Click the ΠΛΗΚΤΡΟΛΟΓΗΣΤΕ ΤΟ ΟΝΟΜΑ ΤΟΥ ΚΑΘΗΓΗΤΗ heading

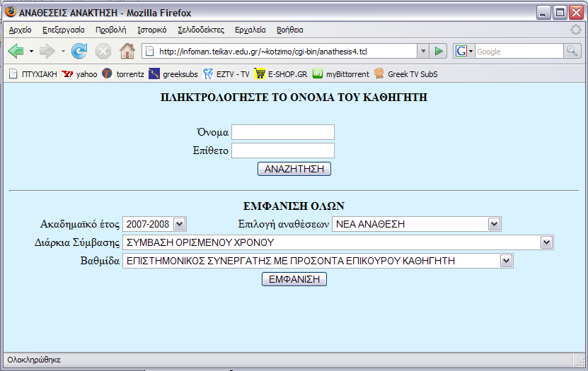click(294, 98)
